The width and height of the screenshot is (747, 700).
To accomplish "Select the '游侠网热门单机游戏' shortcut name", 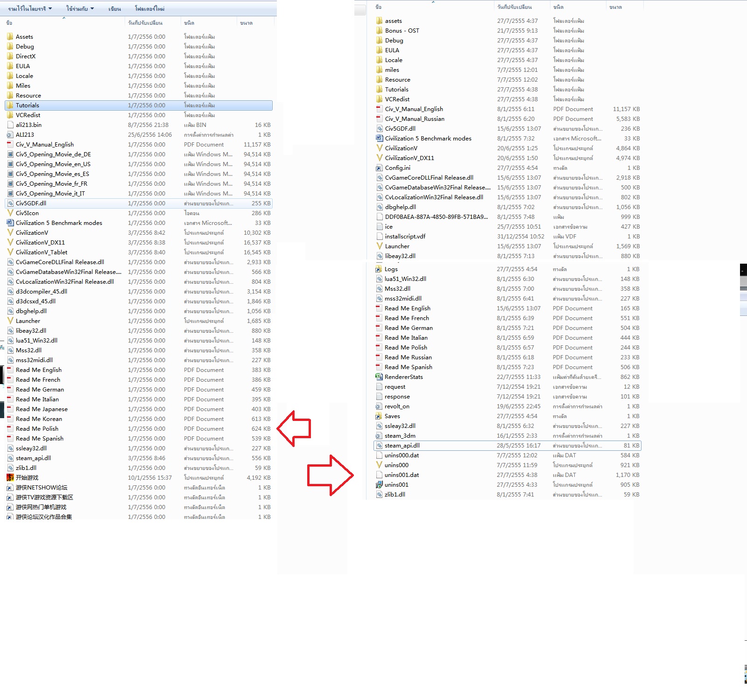I will pos(41,507).
